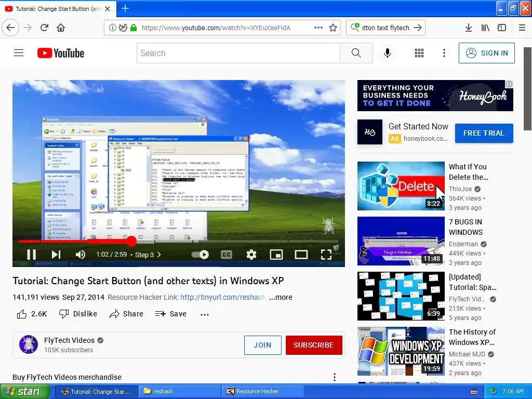
Task: Enable the miniplayer mode
Action: coord(276,255)
